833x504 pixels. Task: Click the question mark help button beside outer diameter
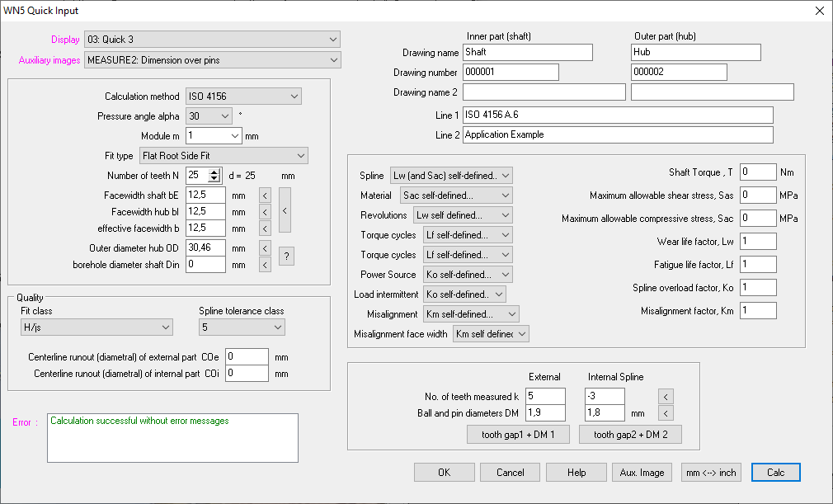pyautogui.click(x=286, y=256)
